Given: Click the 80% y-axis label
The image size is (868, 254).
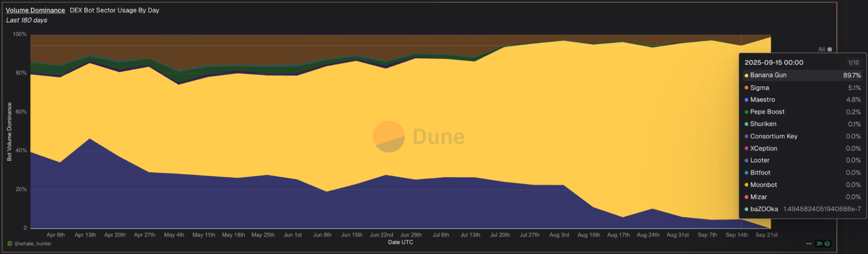Looking at the screenshot, I should coord(21,73).
